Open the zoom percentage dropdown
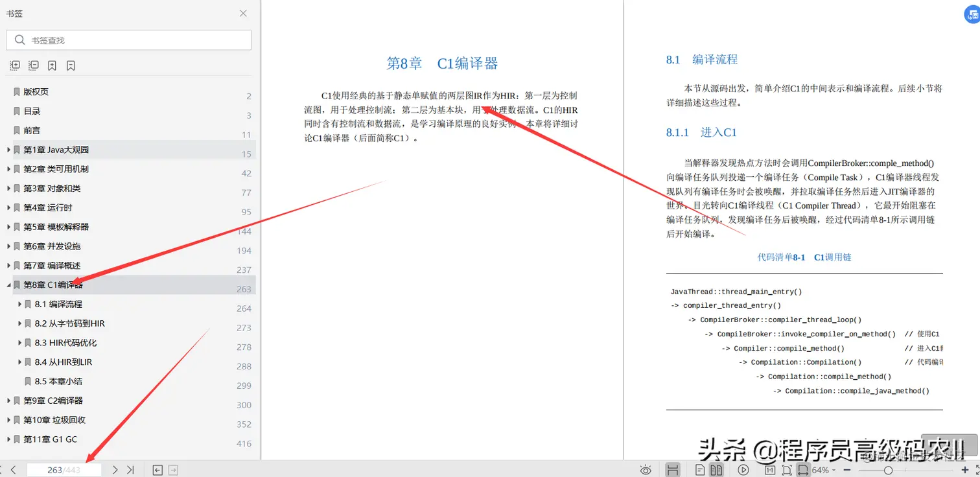The width and height of the screenshot is (980, 477). tap(833, 470)
